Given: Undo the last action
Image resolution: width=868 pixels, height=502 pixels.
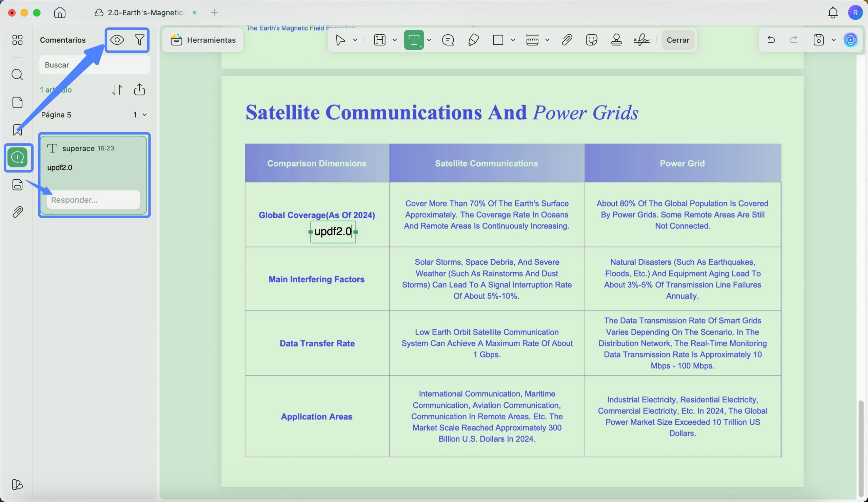Looking at the screenshot, I should coord(771,40).
